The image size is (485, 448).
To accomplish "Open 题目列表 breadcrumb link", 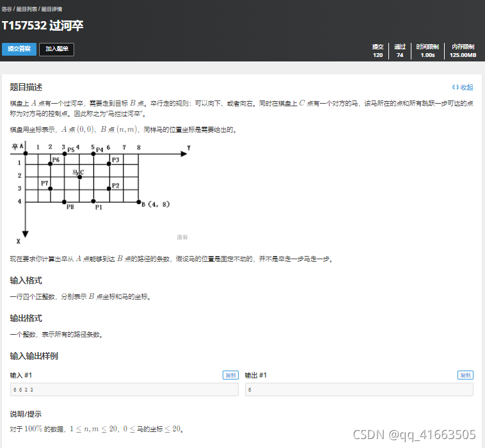I will [x=27, y=10].
